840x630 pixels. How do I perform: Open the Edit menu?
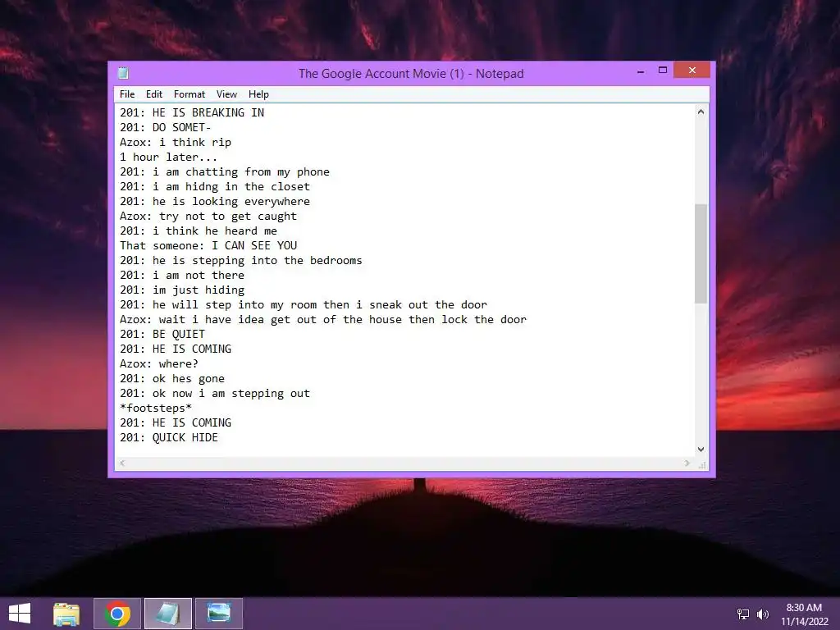coord(153,94)
